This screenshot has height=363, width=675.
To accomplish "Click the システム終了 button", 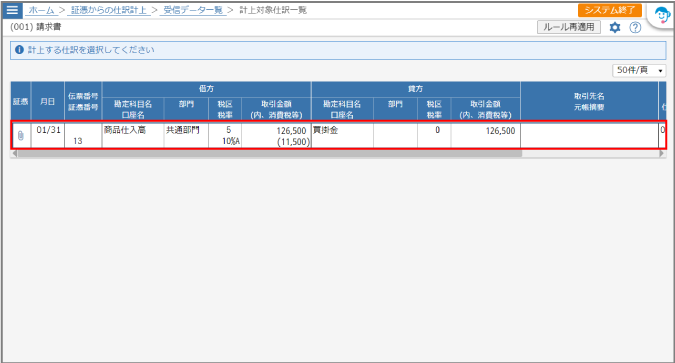I will point(610,10).
